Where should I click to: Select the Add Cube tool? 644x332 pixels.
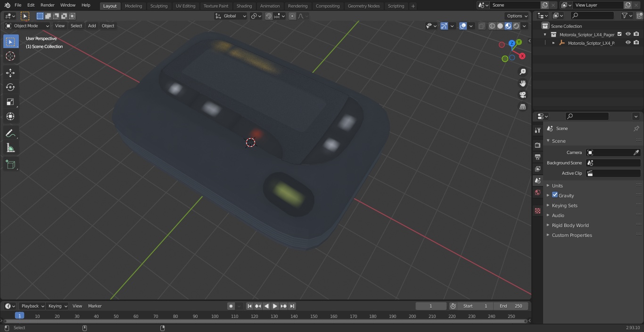click(x=10, y=164)
